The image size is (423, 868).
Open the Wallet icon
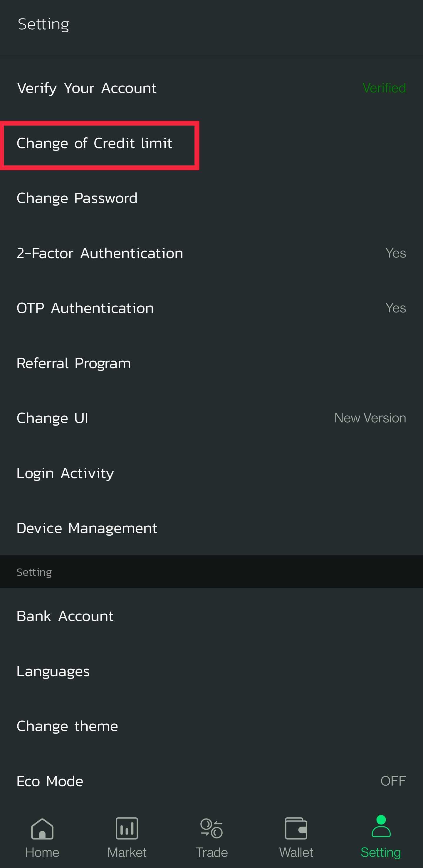296,829
